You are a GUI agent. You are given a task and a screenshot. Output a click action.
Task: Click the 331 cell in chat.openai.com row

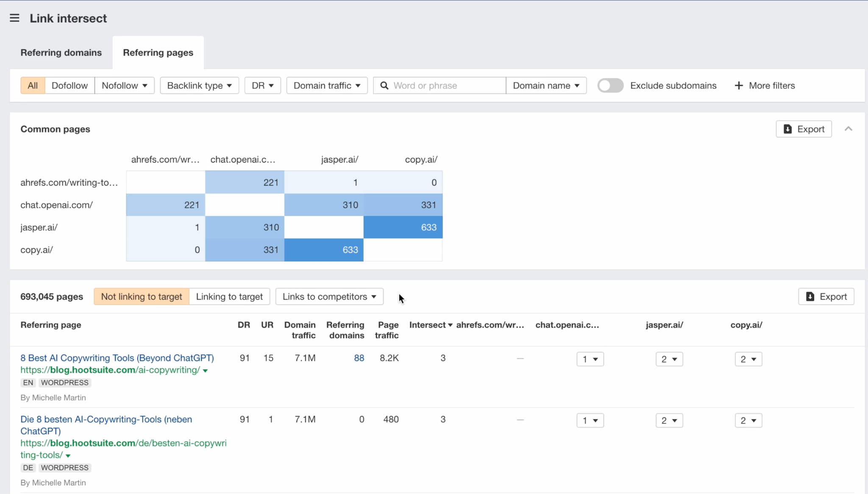pos(403,205)
